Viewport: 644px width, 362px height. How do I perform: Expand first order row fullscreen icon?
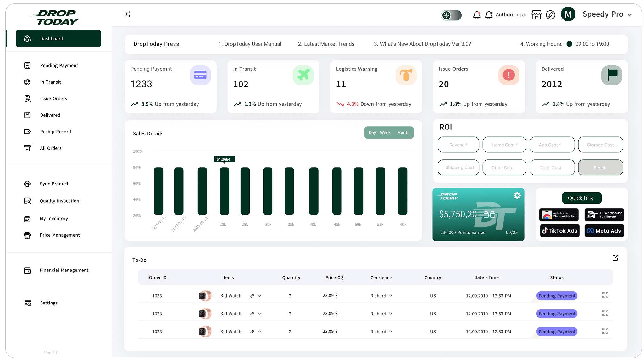pos(605,295)
